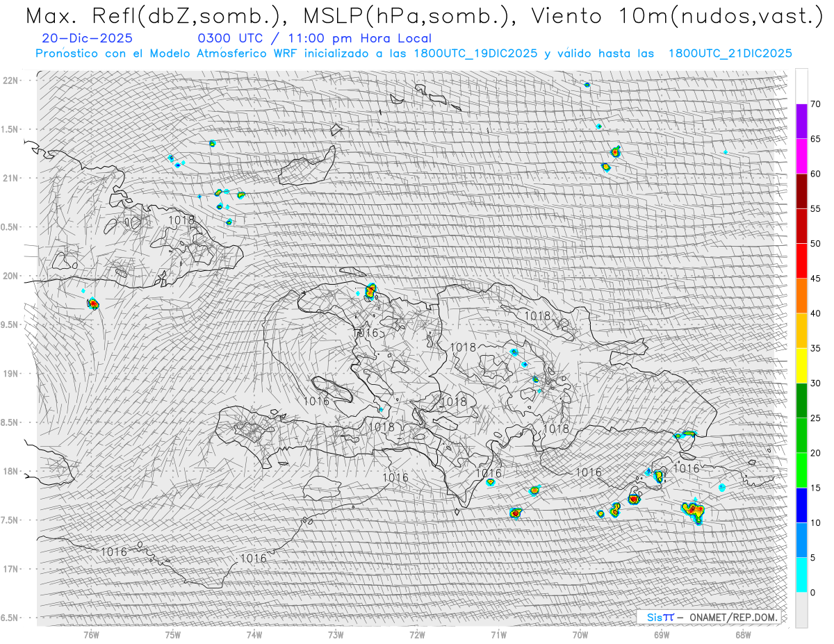
Task: Click the '20' label on the color bar
Action: pyautogui.click(x=816, y=453)
